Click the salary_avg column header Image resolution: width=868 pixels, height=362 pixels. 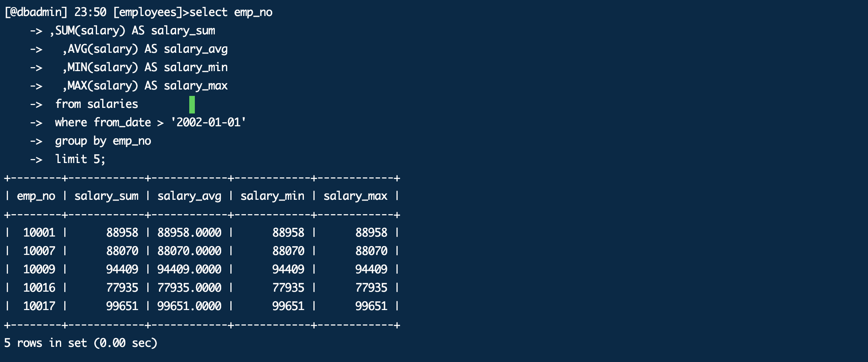click(x=189, y=196)
